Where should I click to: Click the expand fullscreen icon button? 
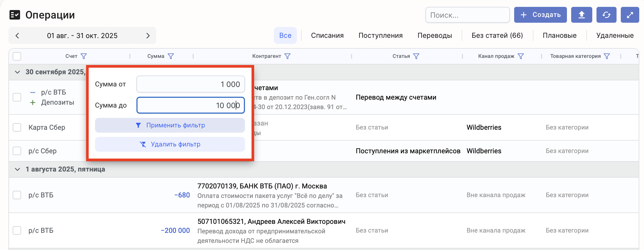click(x=630, y=15)
